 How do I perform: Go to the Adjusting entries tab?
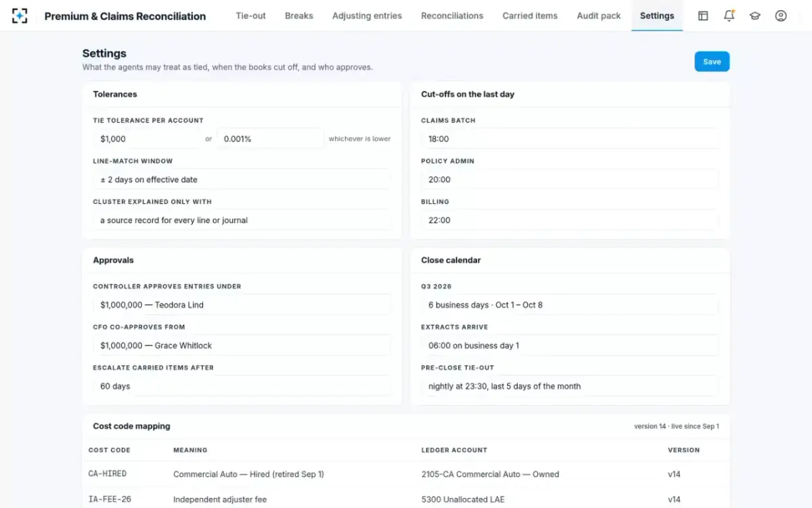pyautogui.click(x=367, y=16)
